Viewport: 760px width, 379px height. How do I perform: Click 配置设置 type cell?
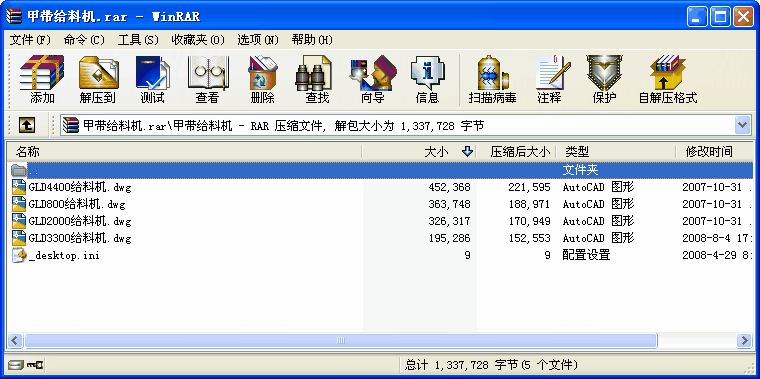coord(586,255)
